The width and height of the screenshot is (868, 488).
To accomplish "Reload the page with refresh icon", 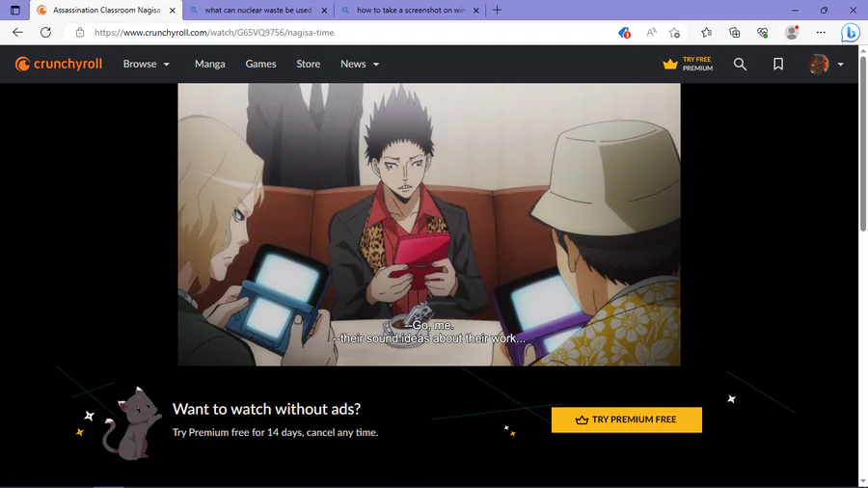I will 46,33.
